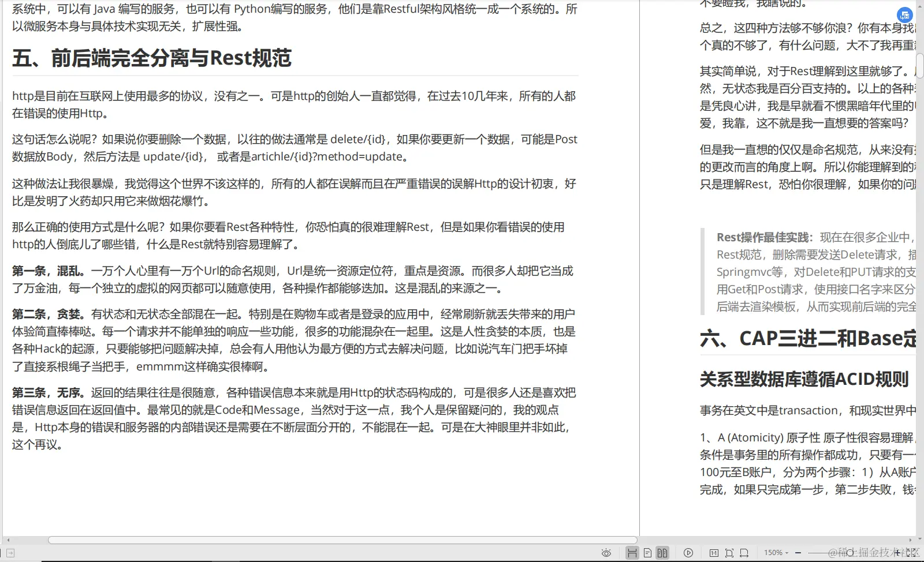Click the fit-whole-page icon

coord(729,553)
